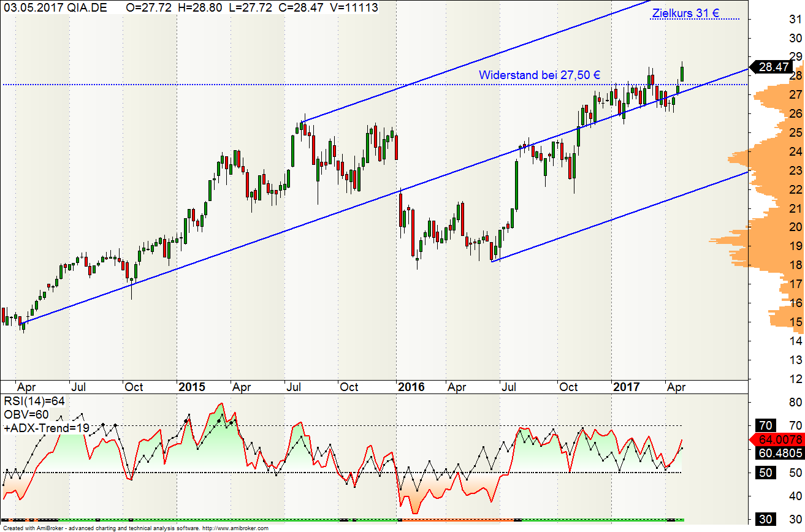
Task: Click the 2016 year marker on time axis
Action: (411, 387)
